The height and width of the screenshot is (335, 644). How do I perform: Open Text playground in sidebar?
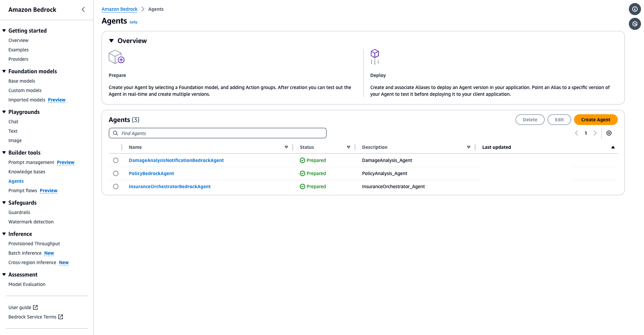[x=13, y=131]
